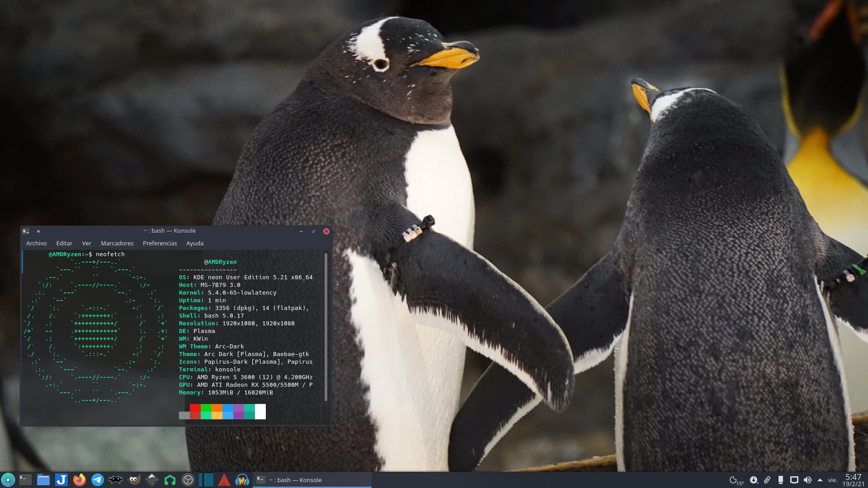
Task: Open the Archivo menu in Konsole
Action: pos(36,243)
